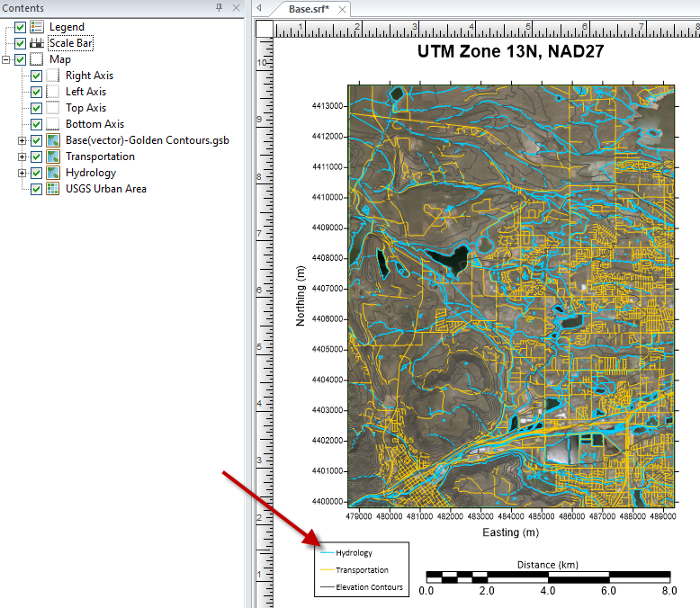The image size is (700, 608).
Task: Hide the Golden Contours layer via checkbox
Action: 37,140
